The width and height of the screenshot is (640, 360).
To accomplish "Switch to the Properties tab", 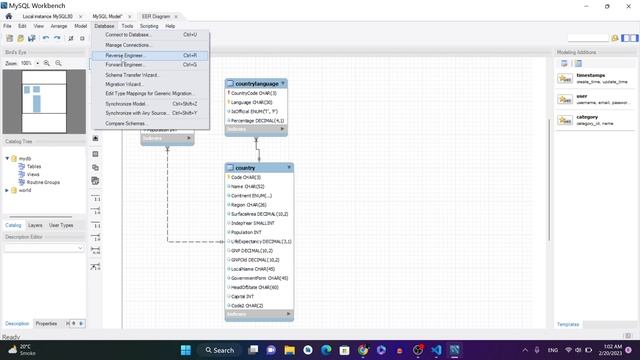I will click(x=46, y=324).
